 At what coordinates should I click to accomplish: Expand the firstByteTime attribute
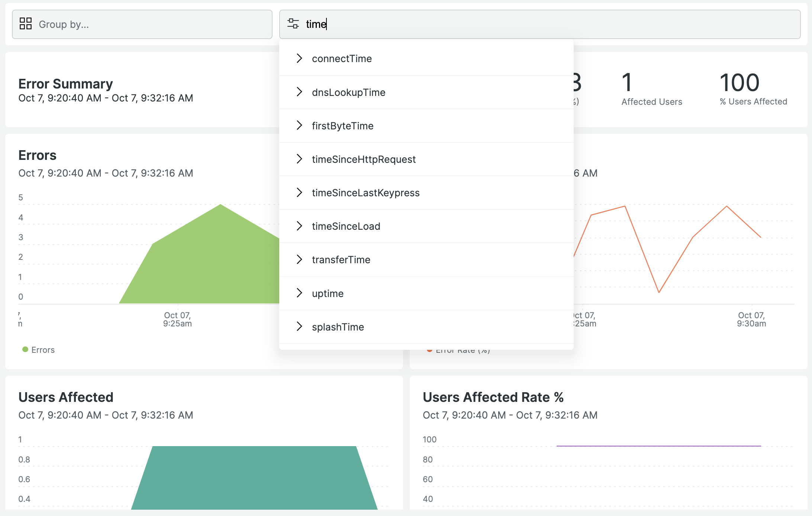299,125
